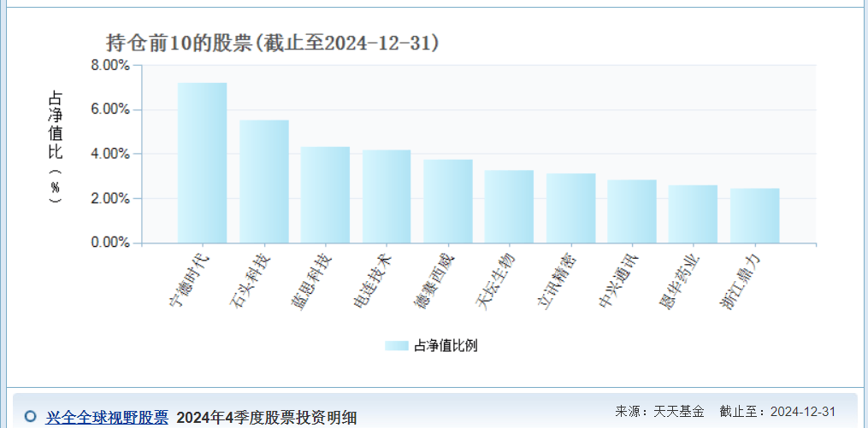
Task: Click the 浙江鼎力 x-axis label
Action: (739, 279)
